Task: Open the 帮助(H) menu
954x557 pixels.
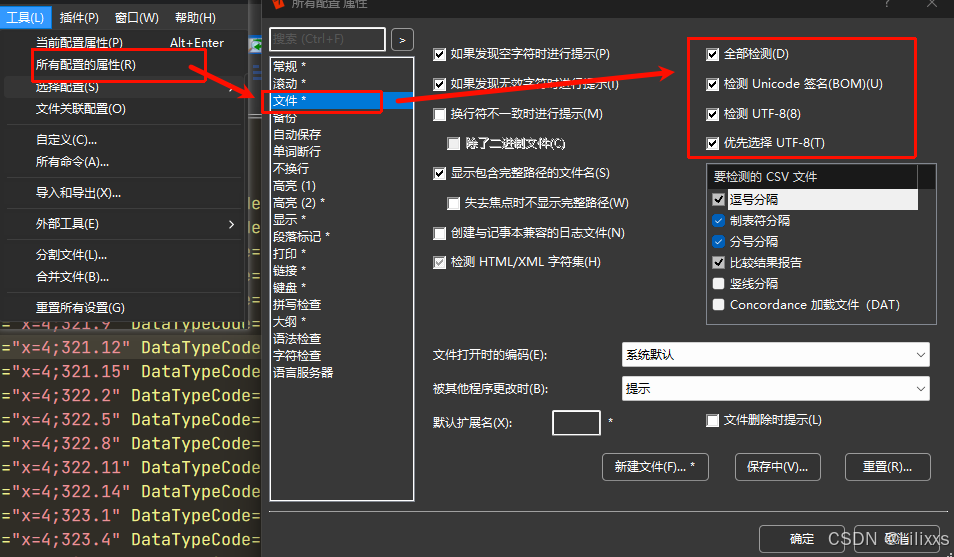Action: (x=195, y=18)
